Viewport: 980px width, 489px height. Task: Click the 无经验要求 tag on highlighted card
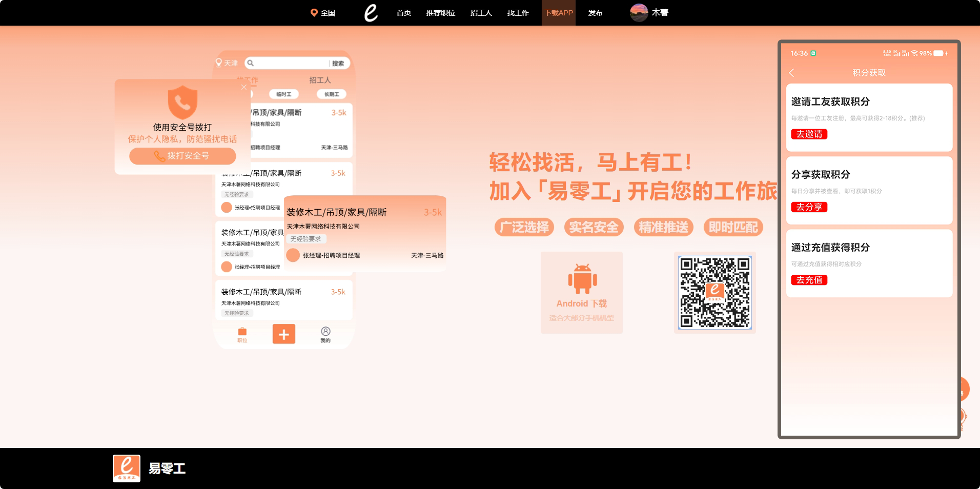306,239
